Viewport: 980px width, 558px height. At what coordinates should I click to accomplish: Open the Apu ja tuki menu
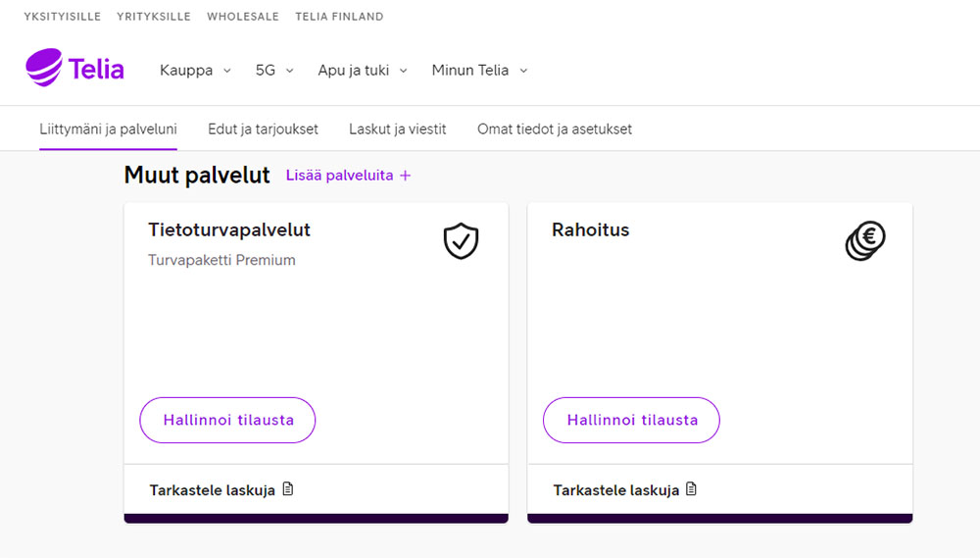(363, 70)
